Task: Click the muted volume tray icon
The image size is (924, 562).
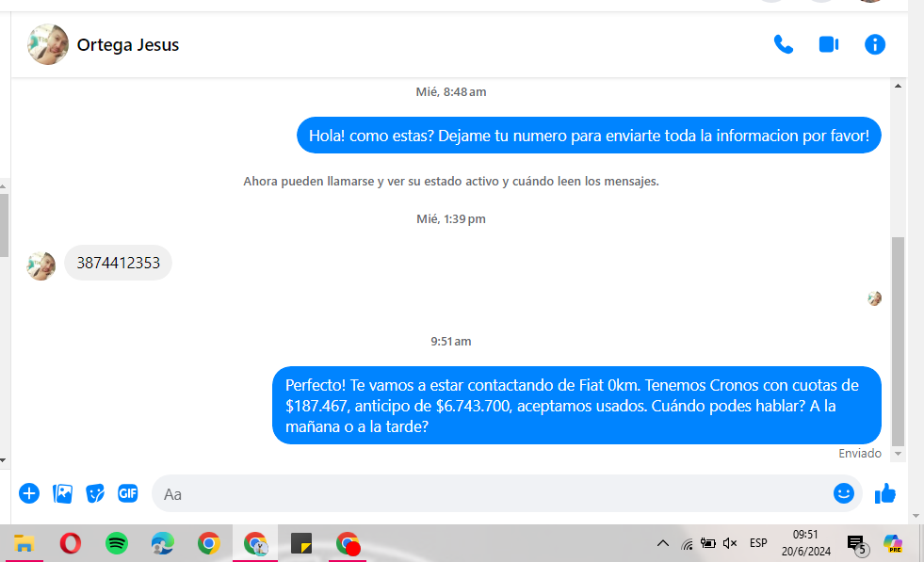Action: pyautogui.click(x=730, y=543)
